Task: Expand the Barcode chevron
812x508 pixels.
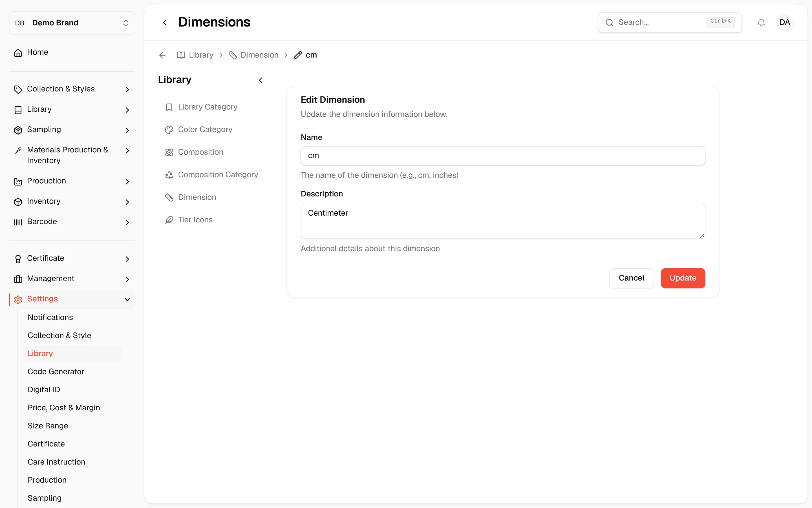Action: pyautogui.click(x=127, y=222)
